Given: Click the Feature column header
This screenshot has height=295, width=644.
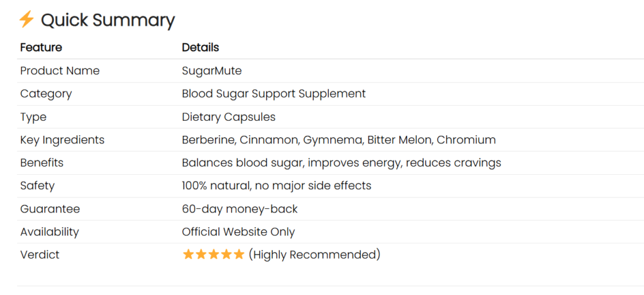Looking at the screenshot, I should 41,47.
